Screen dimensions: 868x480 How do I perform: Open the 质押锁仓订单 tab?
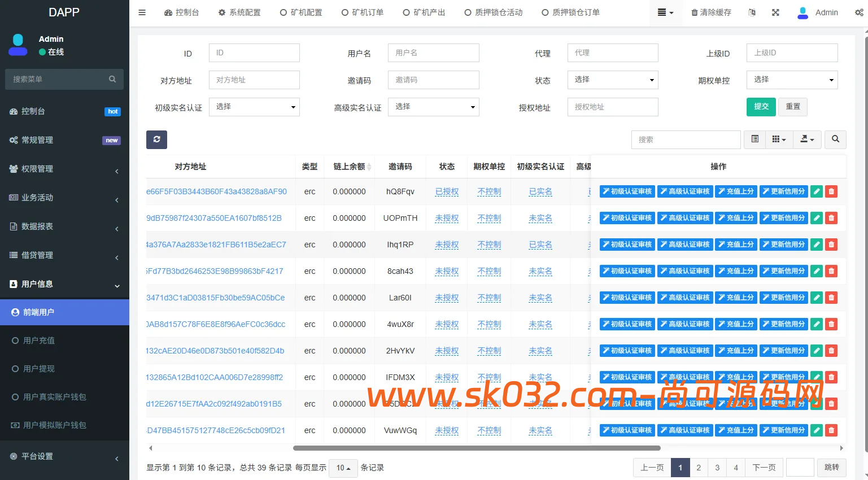(571, 12)
